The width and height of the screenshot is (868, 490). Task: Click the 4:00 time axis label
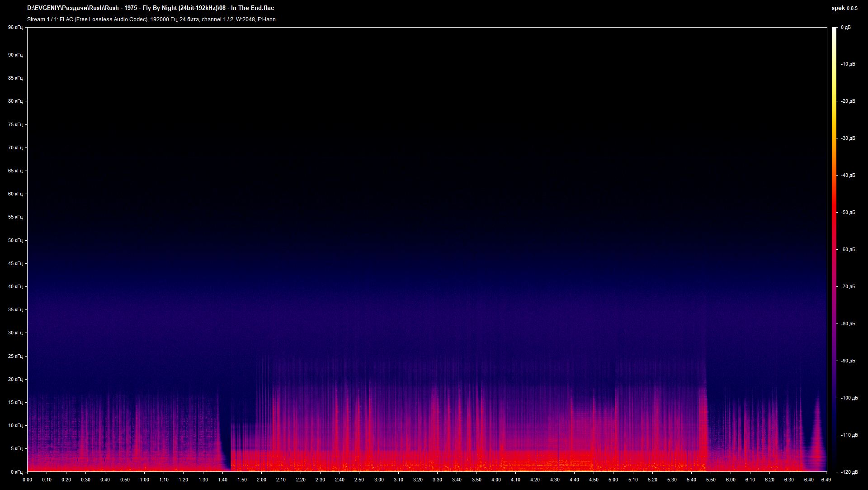pos(496,480)
